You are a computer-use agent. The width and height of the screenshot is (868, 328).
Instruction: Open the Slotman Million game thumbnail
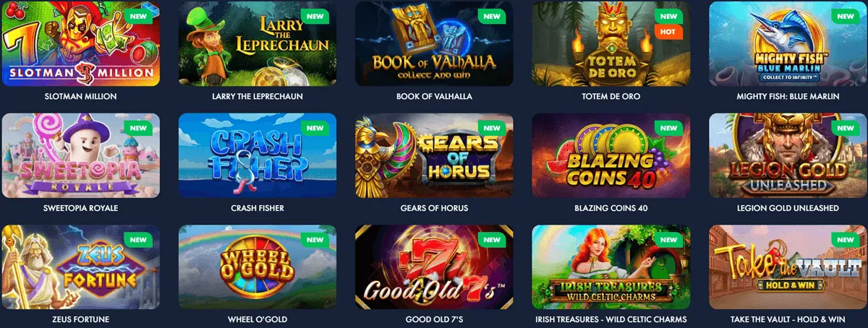click(81, 43)
